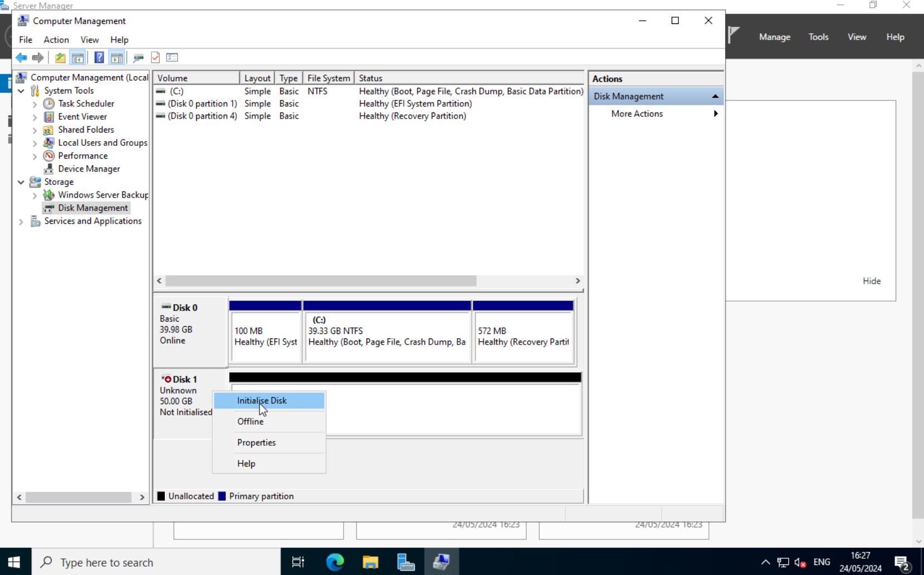Choose Properties from the context menu
The width and height of the screenshot is (924, 575).
pos(269,443)
